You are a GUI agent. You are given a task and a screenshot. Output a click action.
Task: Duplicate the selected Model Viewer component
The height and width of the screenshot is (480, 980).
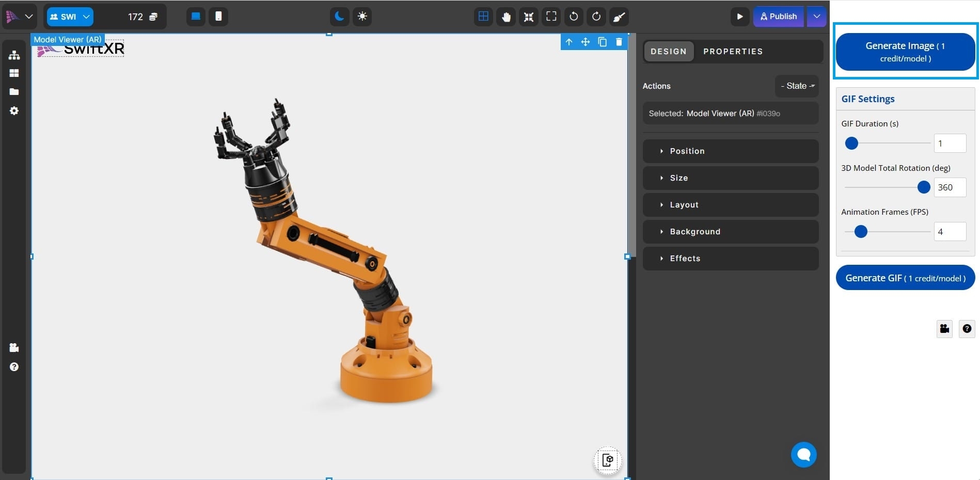click(602, 42)
